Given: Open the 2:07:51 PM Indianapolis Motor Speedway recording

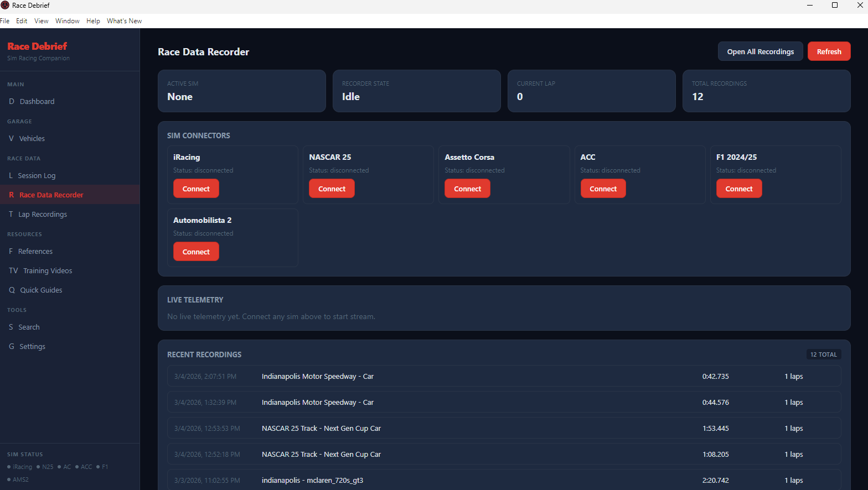Looking at the screenshot, I should click(504, 376).
